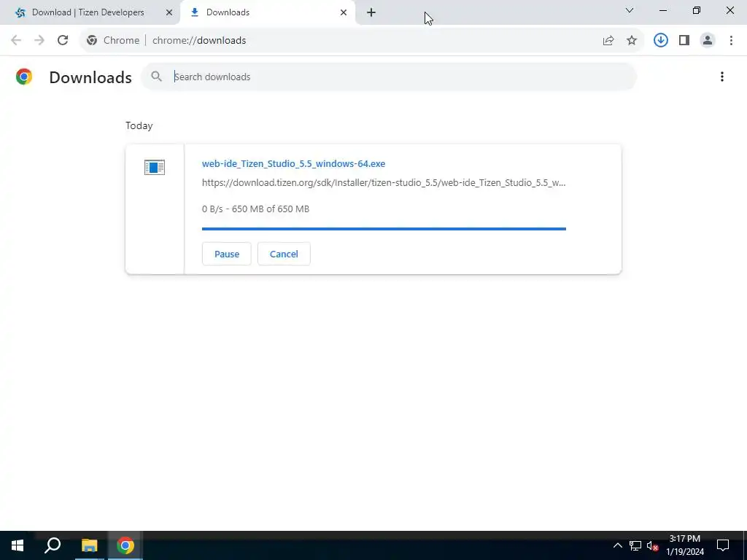Close the Download | Tizen Developers tab

pyautogui.click(x=169, y=12)
